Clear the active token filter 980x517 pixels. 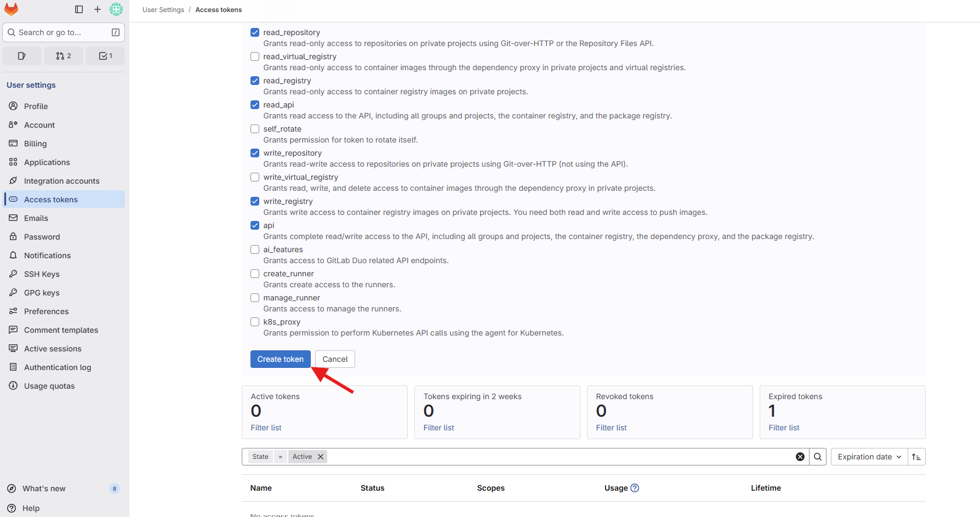[x=321, y=456]
